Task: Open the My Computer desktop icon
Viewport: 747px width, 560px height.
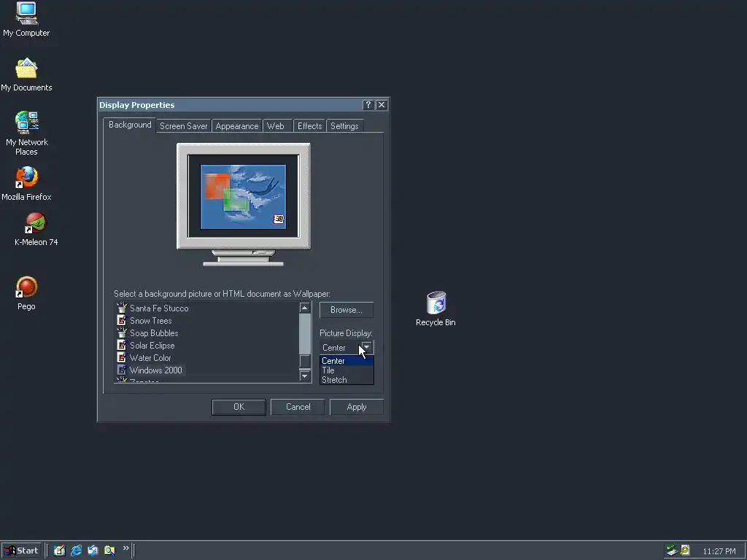Action: 27,13
